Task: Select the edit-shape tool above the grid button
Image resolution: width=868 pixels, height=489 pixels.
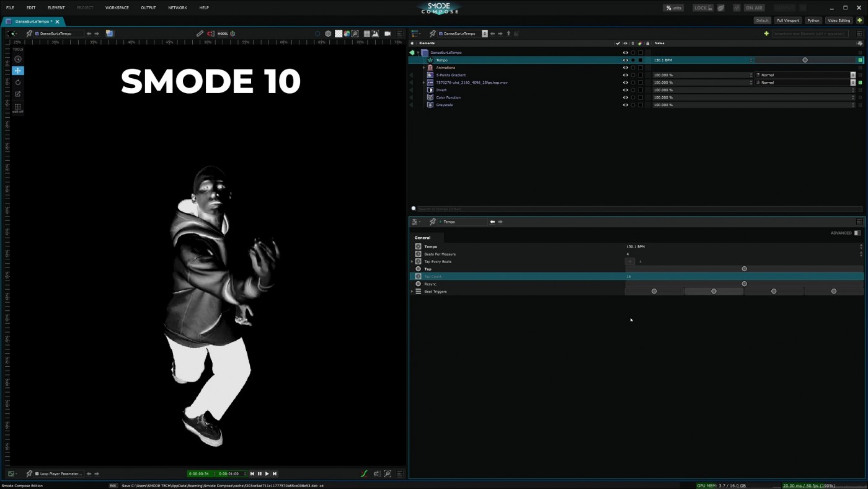Action: point(18,94)
